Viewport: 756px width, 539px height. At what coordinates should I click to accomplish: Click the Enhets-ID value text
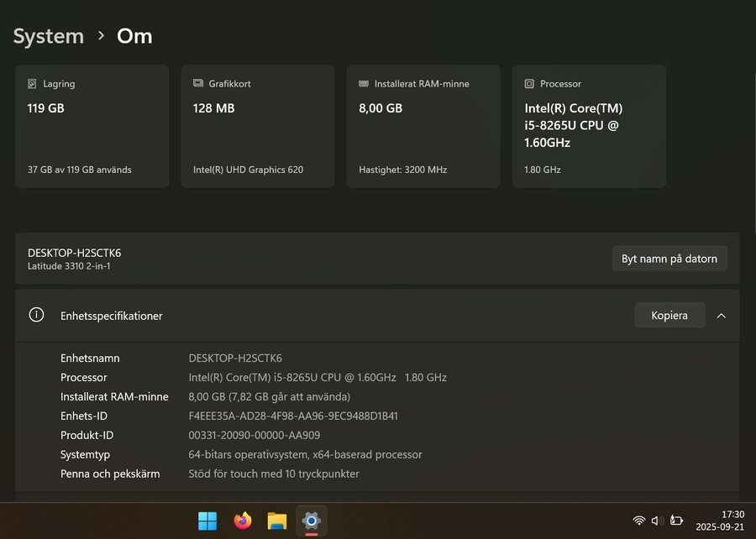tap(293, 416)
